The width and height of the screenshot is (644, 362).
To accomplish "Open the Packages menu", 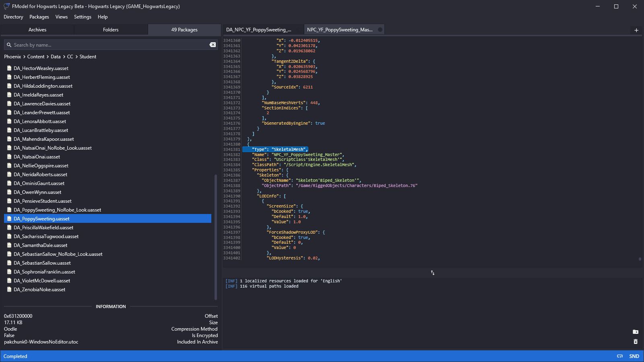I will pos(39,17).
